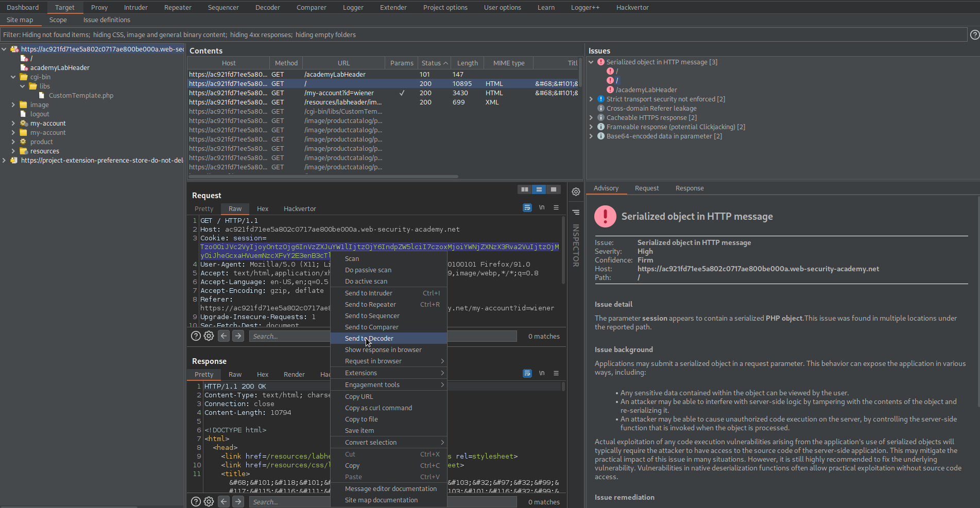Switch to Issue definitions sub-tab
The image size is (980, 508).
point(107,20)
